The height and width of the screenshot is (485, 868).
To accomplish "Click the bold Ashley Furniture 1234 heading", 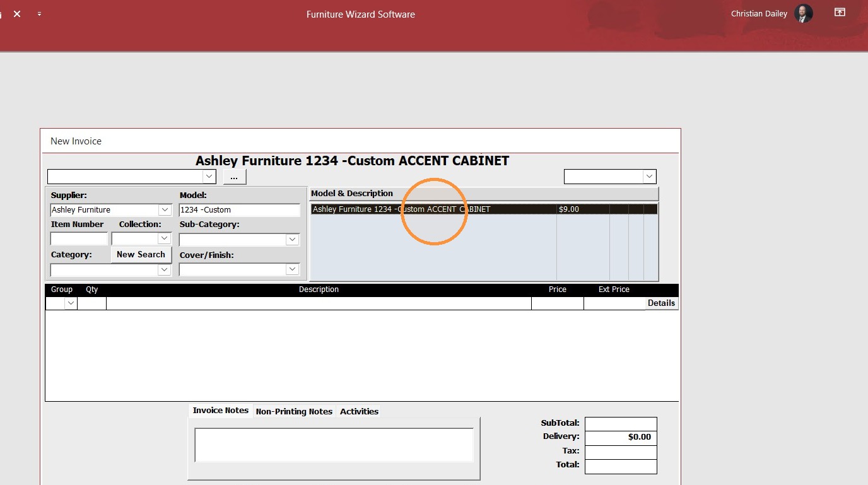I will [352, 161].
